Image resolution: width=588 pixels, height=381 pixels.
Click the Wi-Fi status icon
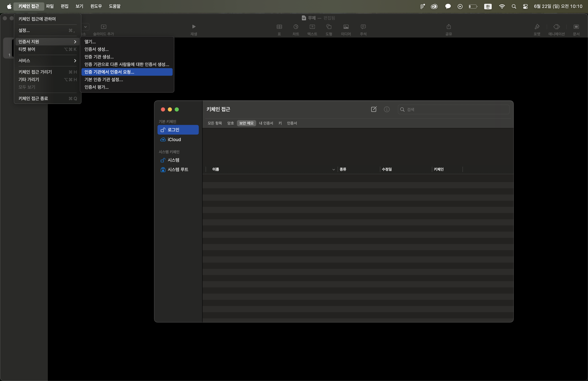pyautogui.click(x=502, y=6)
